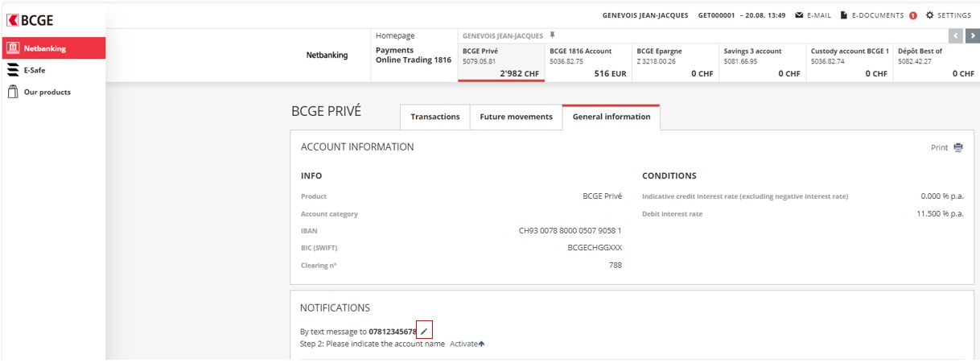Show previous accounts with left arrow
Image resolution: width=980 pixels, height=363 pixels.
(956, 35)
